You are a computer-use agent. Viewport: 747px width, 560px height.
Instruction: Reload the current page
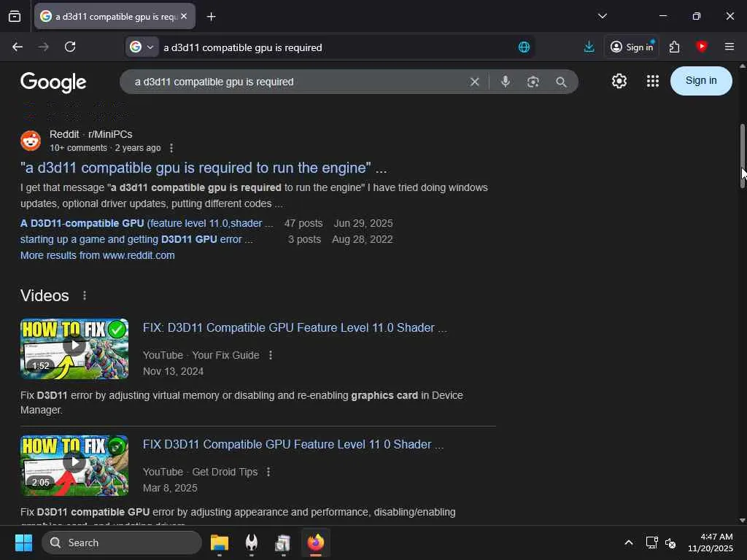coord(70,47)
